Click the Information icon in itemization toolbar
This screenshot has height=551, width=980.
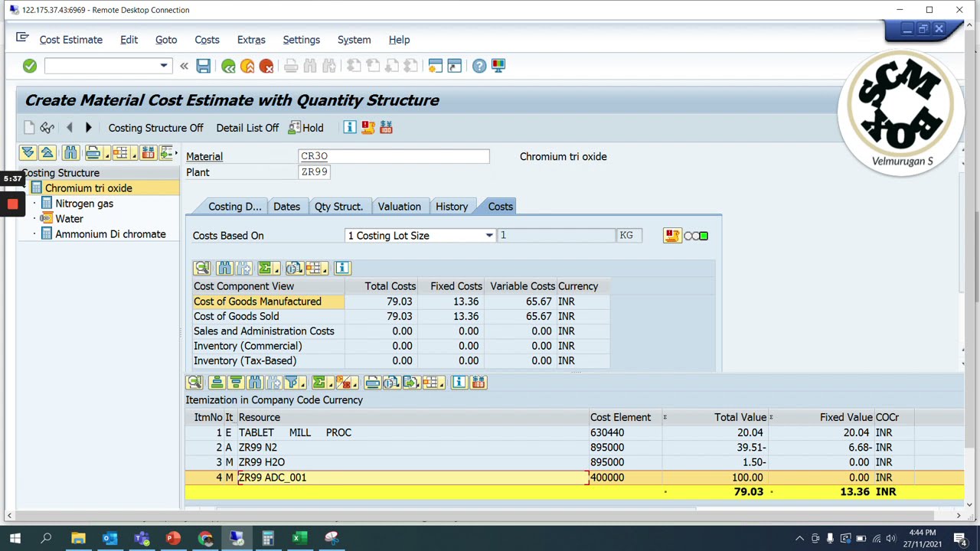point(459,383)
